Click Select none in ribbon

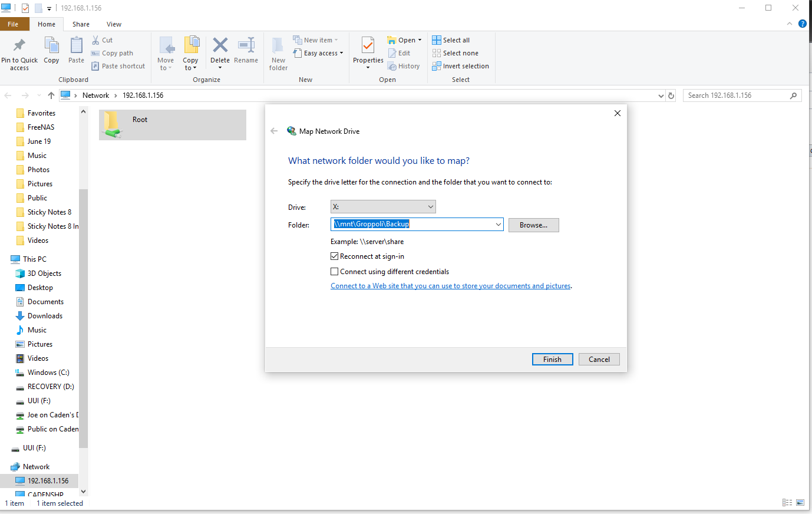click(x=455, y=53)
